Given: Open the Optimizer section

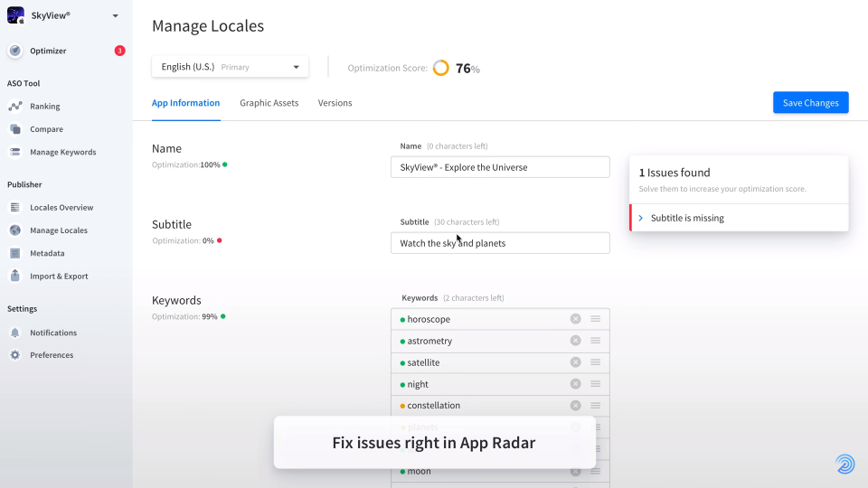Looking at the screenshot, I should tap(48, 51).
